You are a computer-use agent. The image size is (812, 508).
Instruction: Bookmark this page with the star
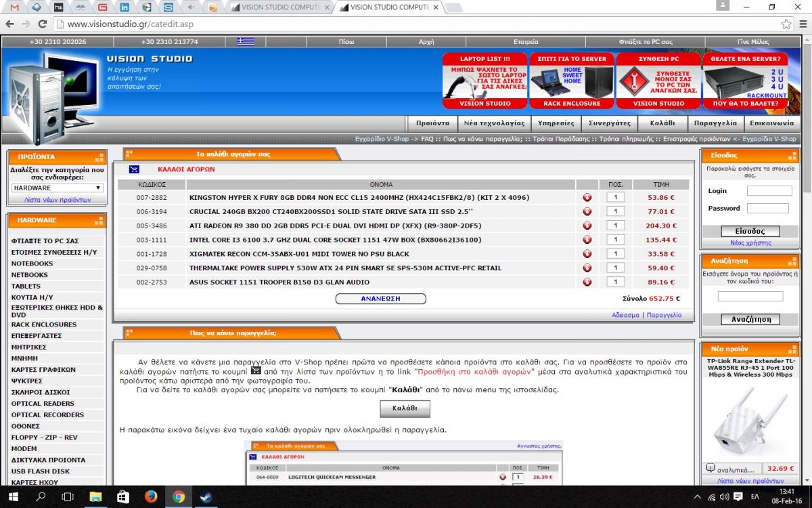[x=786, y=24]
